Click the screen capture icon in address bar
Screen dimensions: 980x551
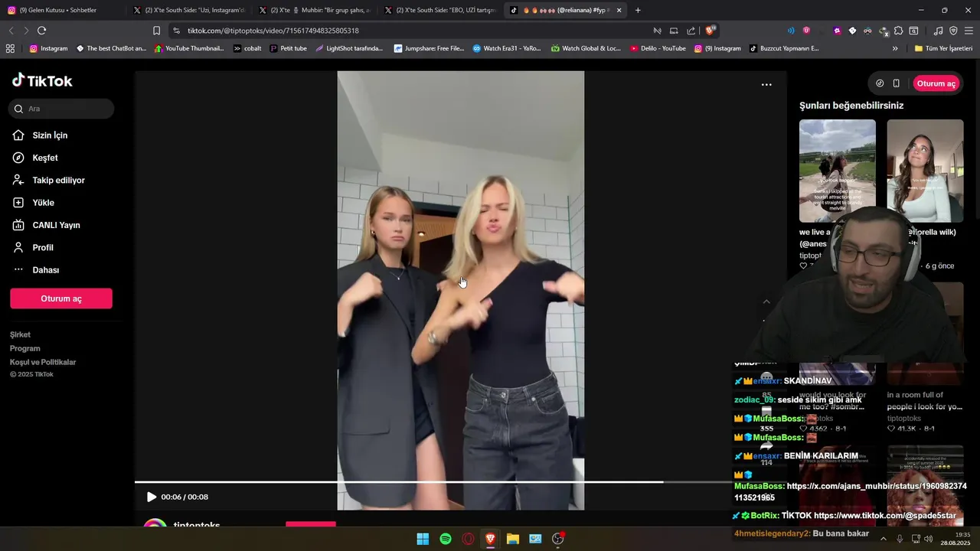[x=674, y=31]
